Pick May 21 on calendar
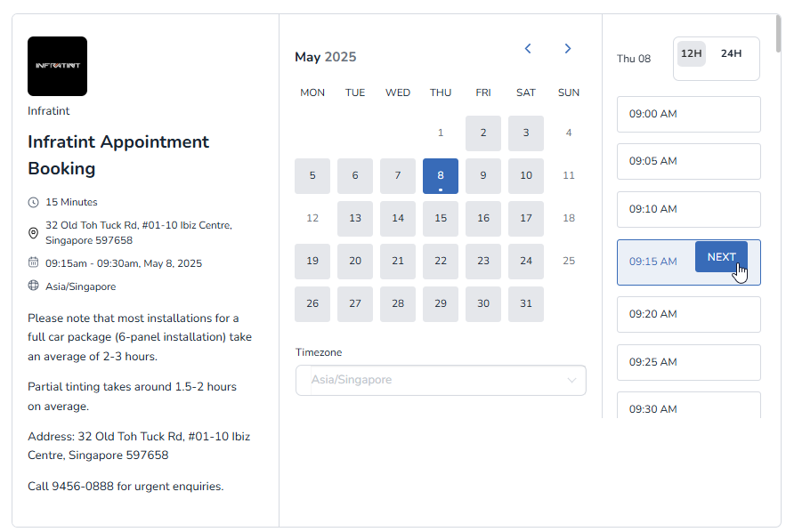Screen dimensions: 786x532 tap(398, 261)
